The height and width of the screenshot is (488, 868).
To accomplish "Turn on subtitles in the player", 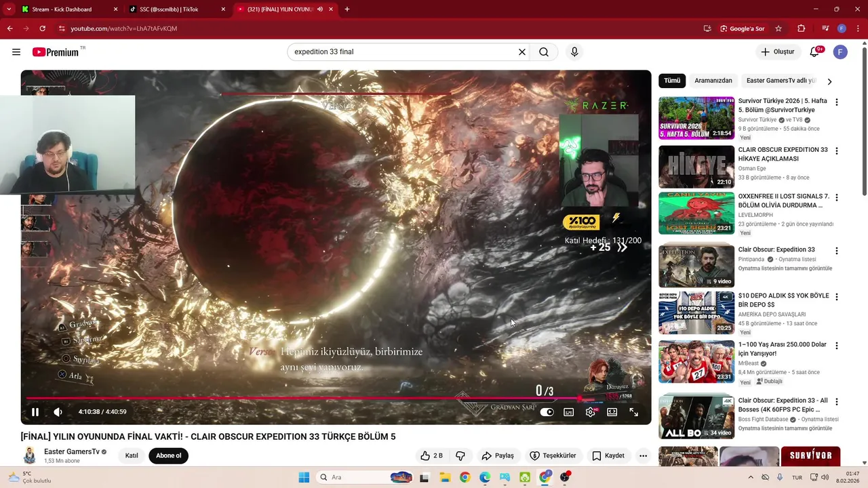I will 569,411.
